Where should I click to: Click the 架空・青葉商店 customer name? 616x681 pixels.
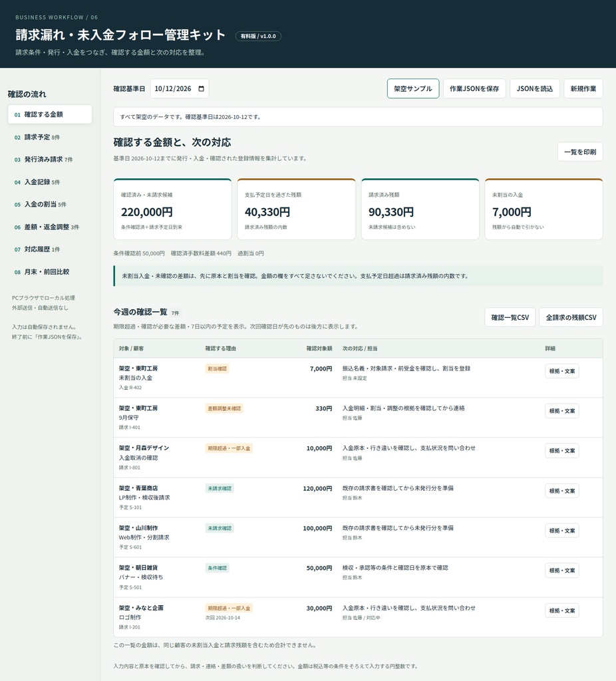pyautogui.click(x=138, y=488)
